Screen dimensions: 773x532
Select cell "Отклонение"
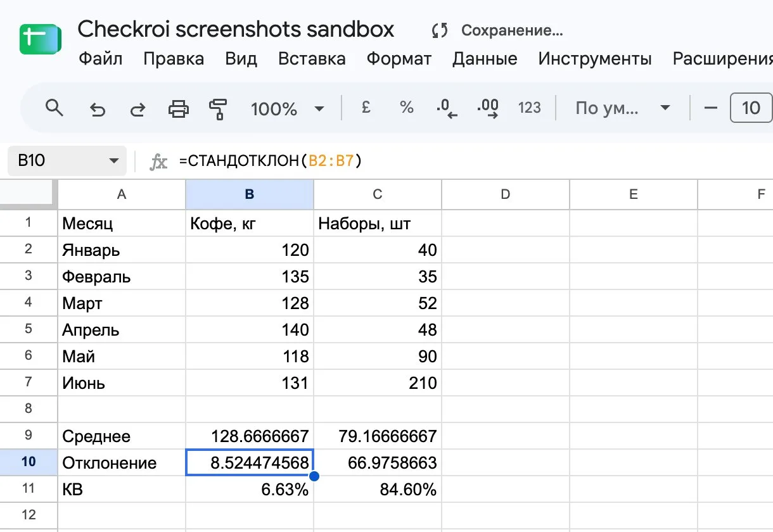[x=122, y=462]
